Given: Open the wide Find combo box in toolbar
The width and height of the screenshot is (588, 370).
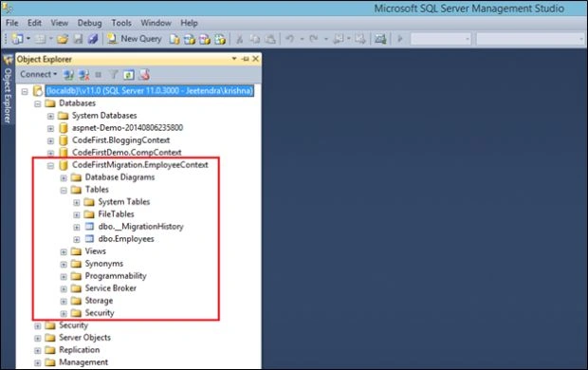Looking at the screenshot, I should coord(530,39).
